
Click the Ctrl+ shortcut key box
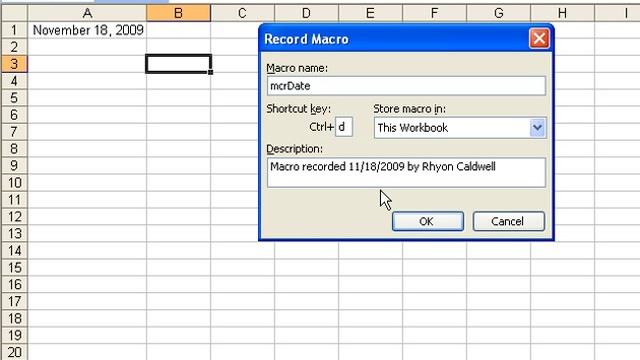(344, 127)
